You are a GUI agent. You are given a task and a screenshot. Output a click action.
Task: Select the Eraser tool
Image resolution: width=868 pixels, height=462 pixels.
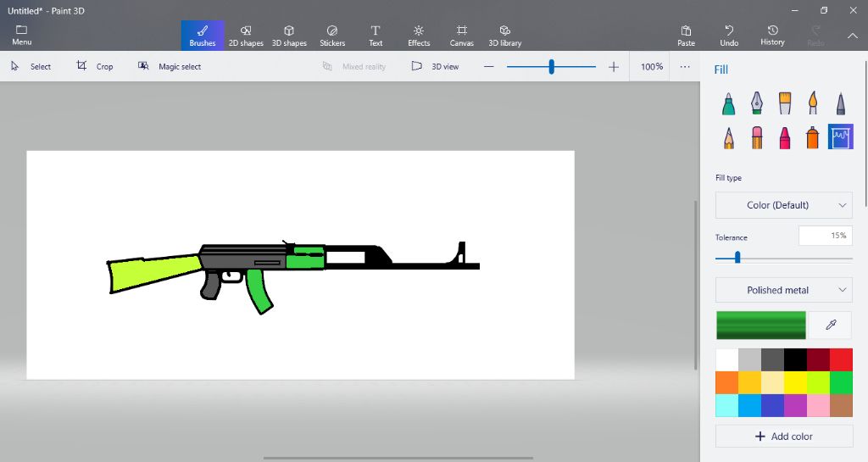click(757, 137)
